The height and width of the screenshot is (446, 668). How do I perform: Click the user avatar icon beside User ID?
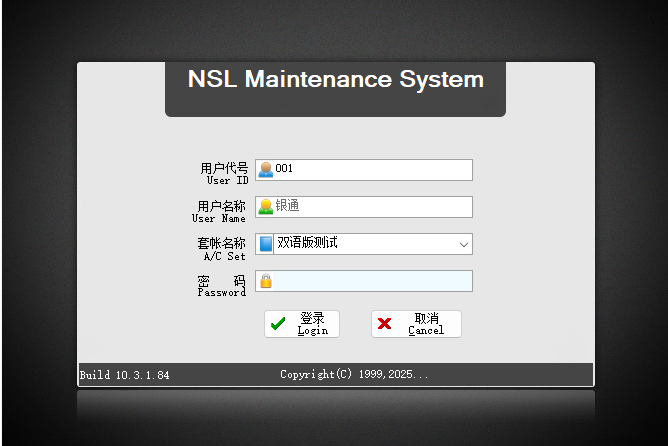(265, 170)
